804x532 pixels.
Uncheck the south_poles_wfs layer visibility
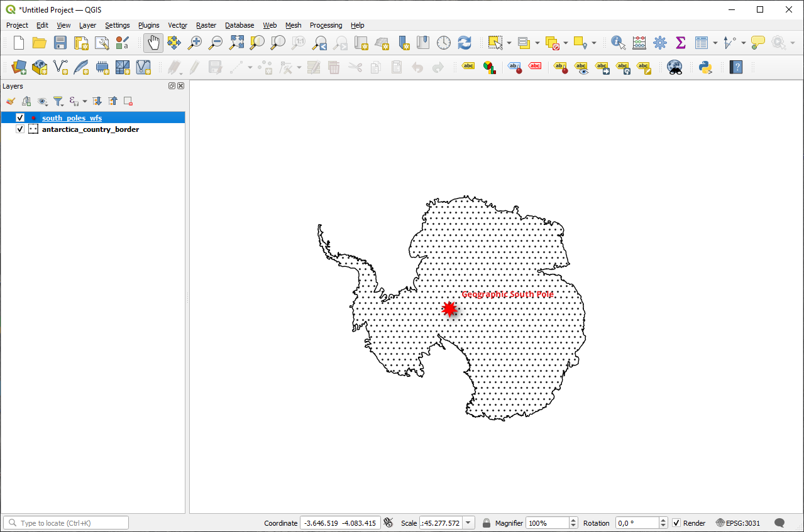coord(20,118)
